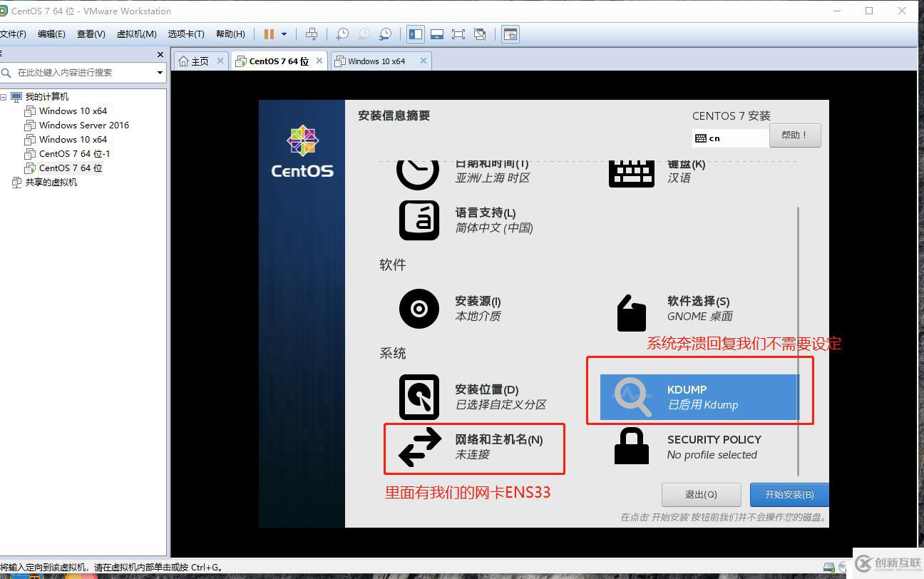The width and height of the screenshot is (924, 579).
Task: Click the 帮助！ button in installer
Action: point(795,135)
